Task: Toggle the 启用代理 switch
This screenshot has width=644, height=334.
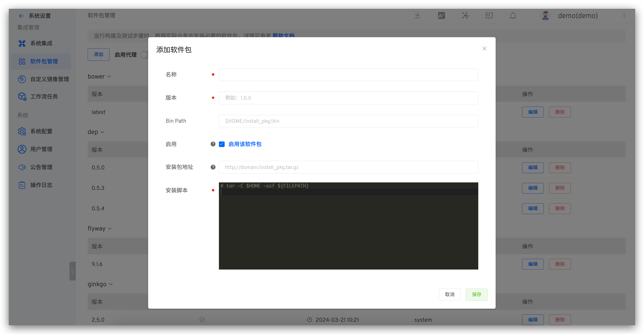Action: pos(144,55)
